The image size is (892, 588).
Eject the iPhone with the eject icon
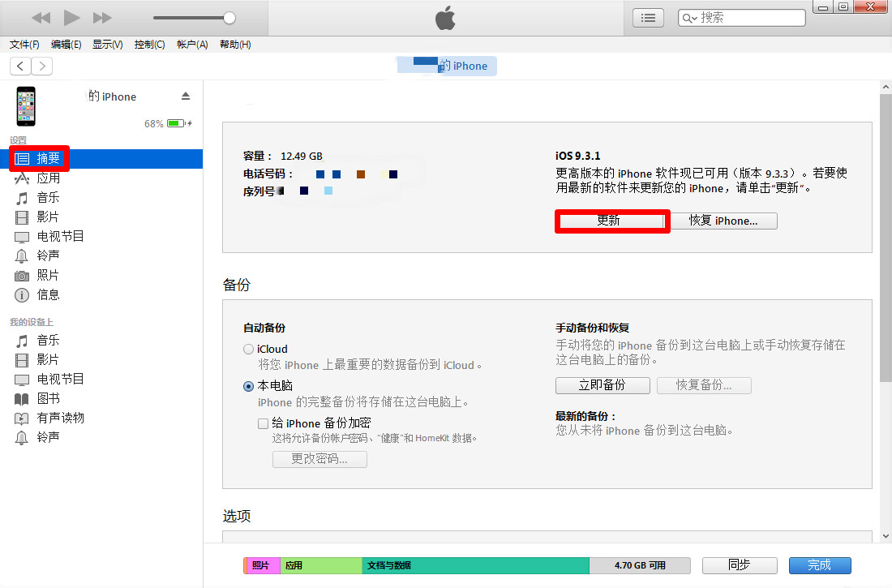coord(186,97)
